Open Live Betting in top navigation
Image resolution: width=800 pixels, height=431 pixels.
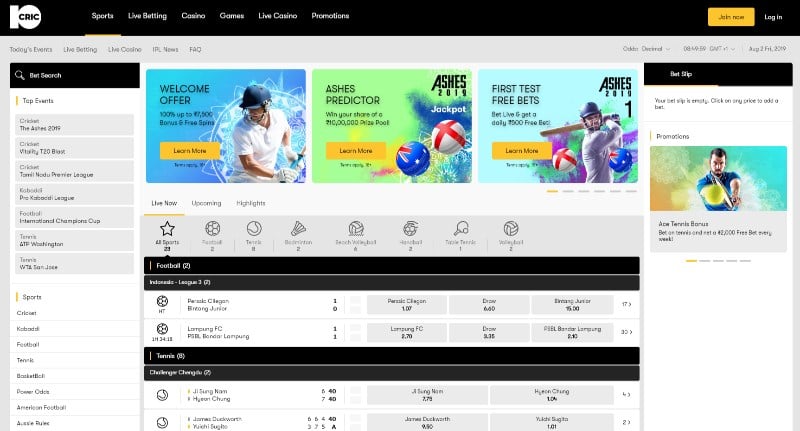pyautogui.click(x=147, y=16)
